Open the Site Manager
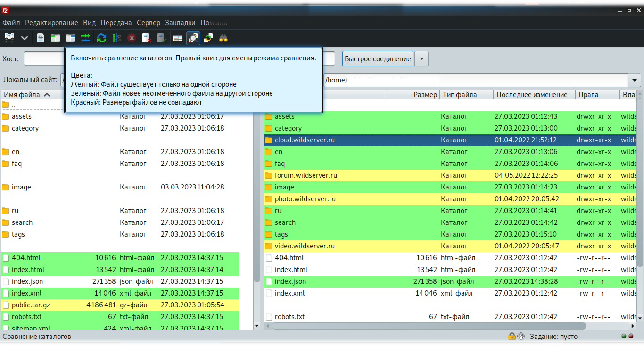This screenshot has width=644, height=346. [9, 38]
